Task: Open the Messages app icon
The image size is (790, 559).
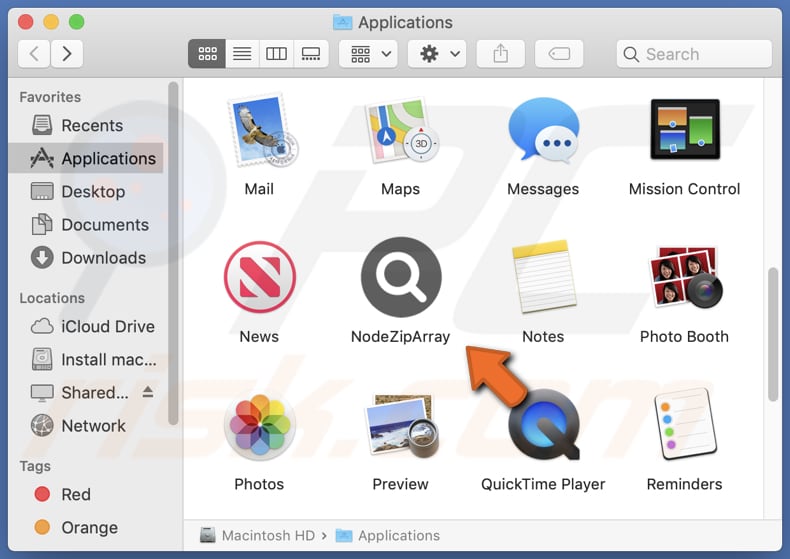Action: coord(544,130)
